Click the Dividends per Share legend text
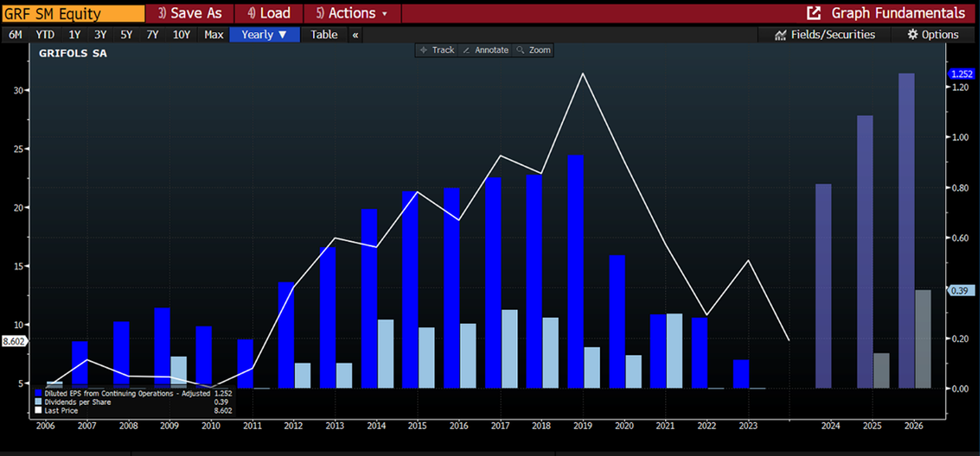Image resolution: width=980 pixels, height=456 pixels. (77, 402)
